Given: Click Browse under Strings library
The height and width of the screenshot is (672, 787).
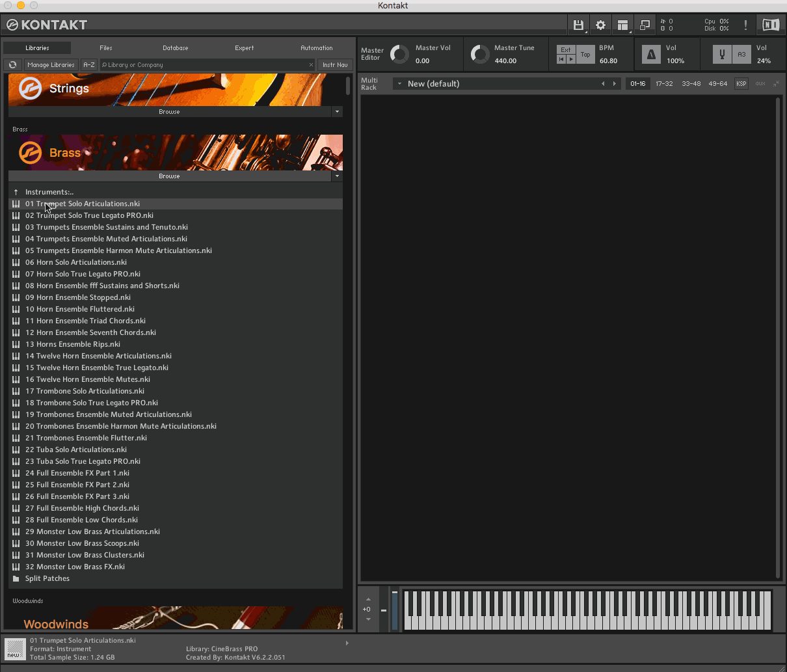Looking at the screenshot, I should [x=170, y=112].
